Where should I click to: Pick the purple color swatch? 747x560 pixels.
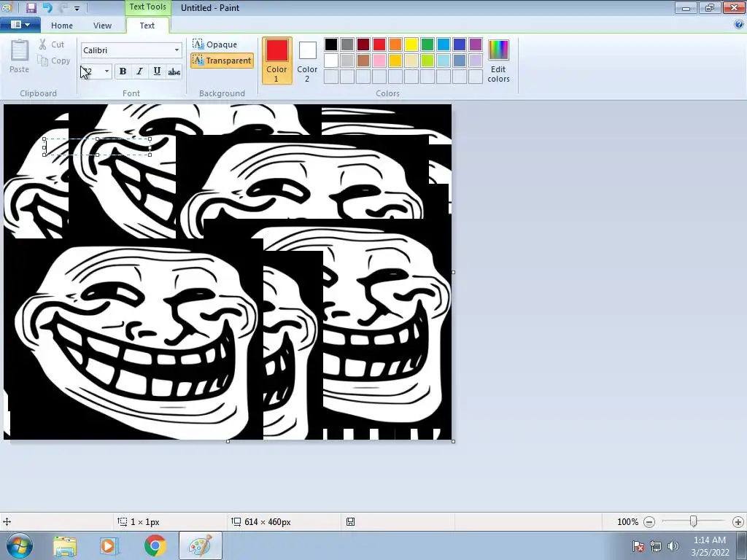tap(476, 44)
